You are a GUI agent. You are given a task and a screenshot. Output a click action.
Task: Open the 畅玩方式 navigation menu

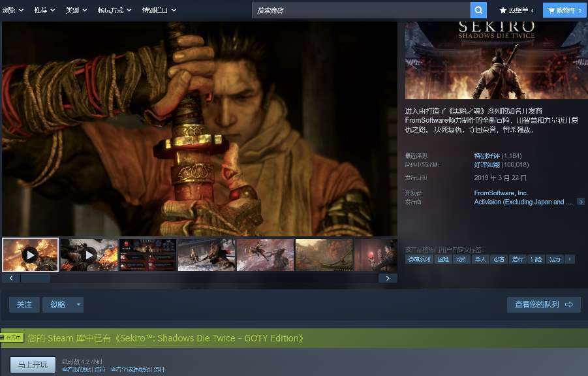click(x=114, y=10)
